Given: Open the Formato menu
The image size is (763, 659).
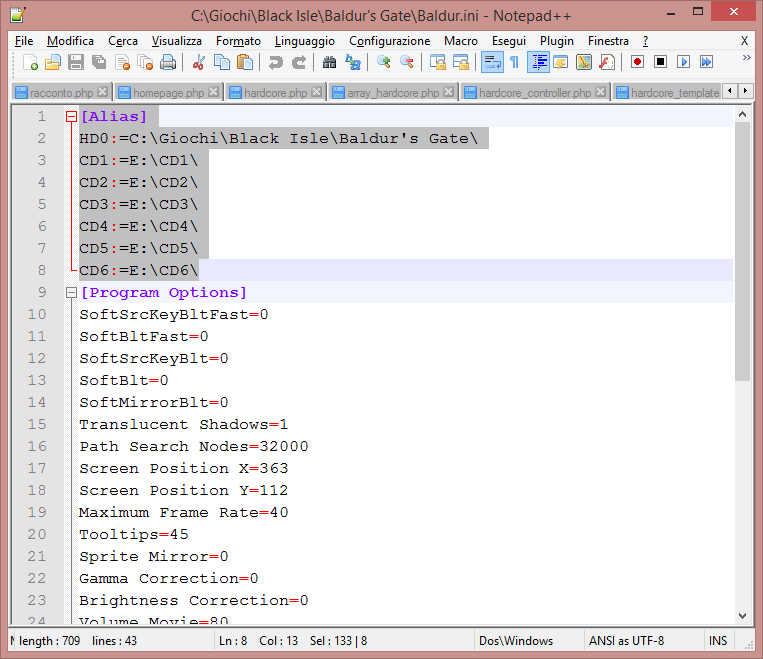Looking at the screenshot, I should coord(238,41).
